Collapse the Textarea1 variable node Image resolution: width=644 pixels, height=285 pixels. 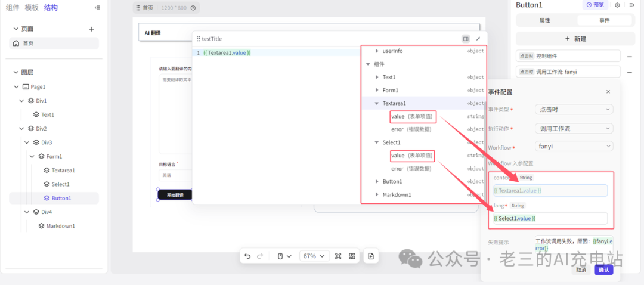coord(377,104)
